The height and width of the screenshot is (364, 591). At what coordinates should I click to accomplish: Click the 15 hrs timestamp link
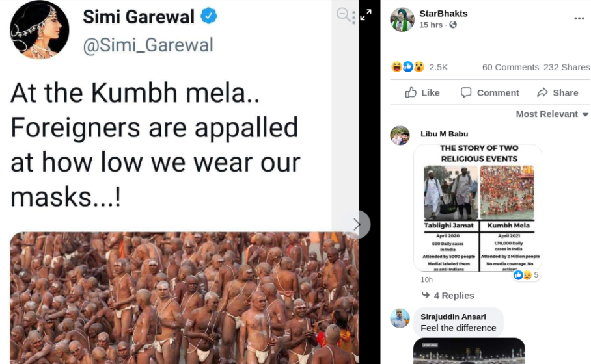pos(431,25)
